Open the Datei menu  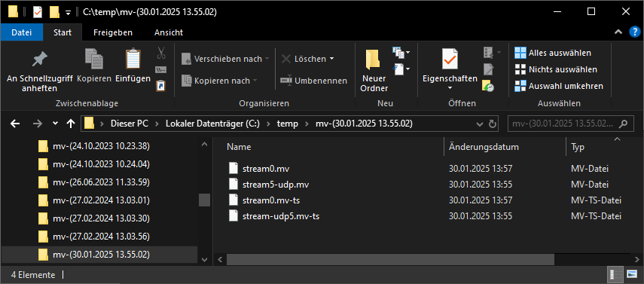(x=21, y=32)
